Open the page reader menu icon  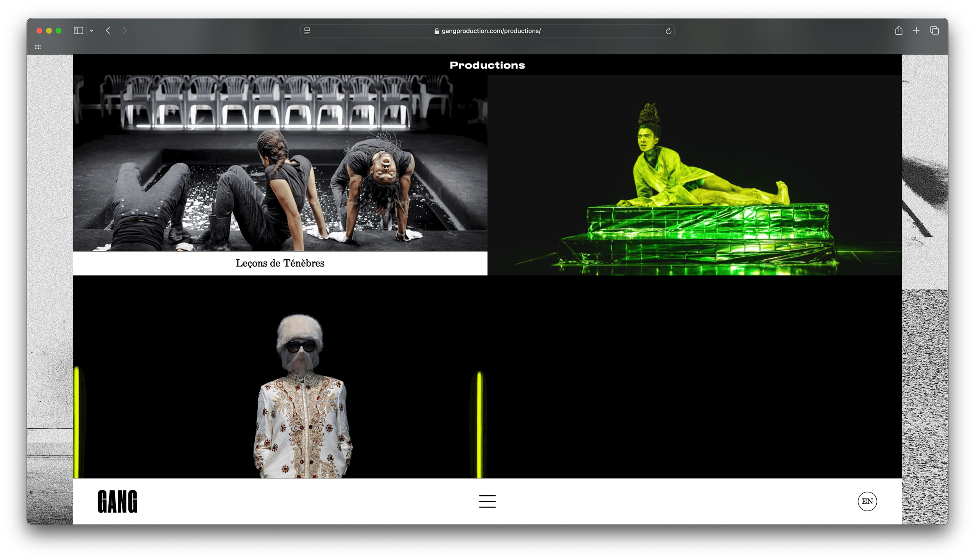pos(307,31)
